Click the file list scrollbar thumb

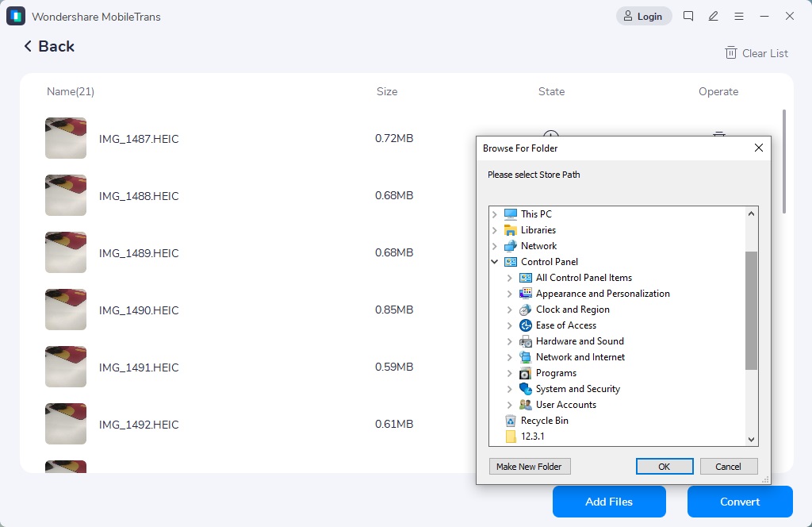coord(784,161)
